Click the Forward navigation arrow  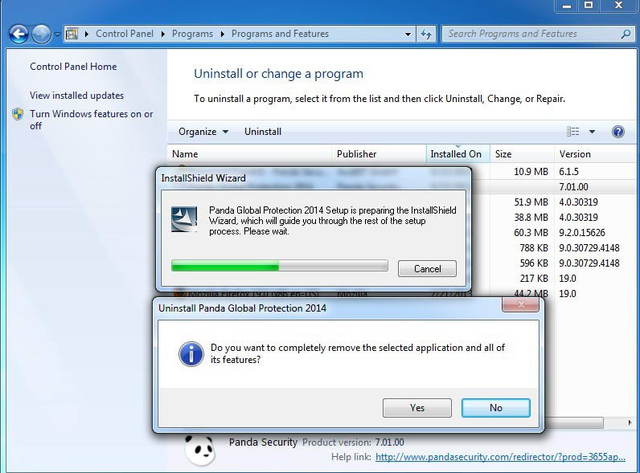(x=41, y=34)
